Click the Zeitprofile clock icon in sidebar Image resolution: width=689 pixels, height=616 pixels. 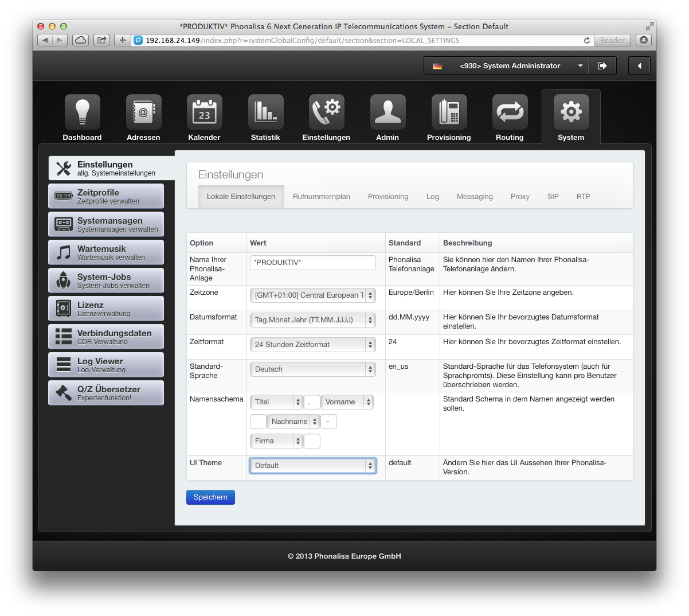tap(63, 196)
